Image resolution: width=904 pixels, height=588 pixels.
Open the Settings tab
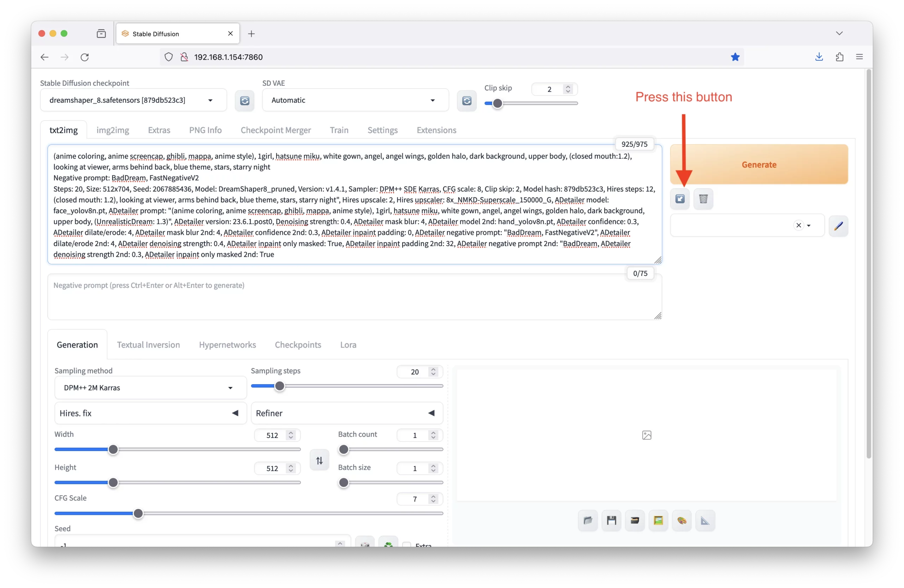[x=382, y=130]
